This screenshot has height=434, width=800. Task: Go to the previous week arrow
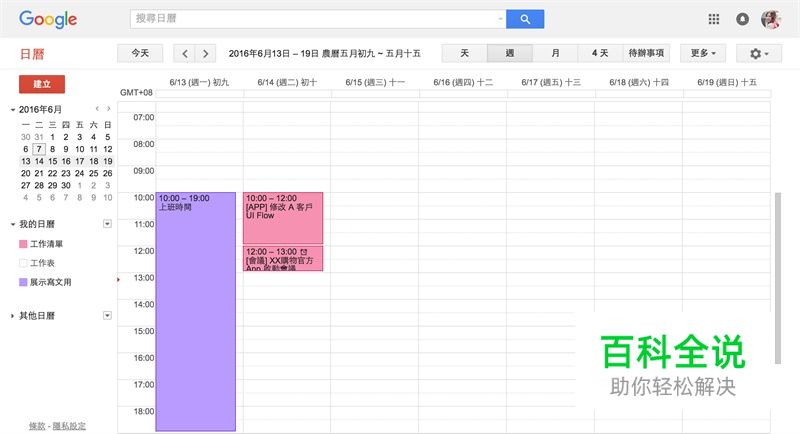tap(185, 54)
